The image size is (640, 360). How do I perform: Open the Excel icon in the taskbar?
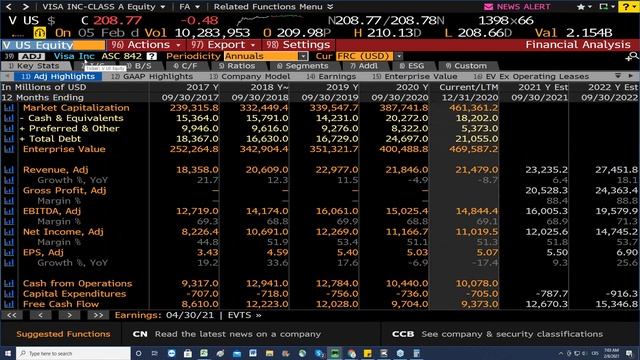(x=203, y=353)
